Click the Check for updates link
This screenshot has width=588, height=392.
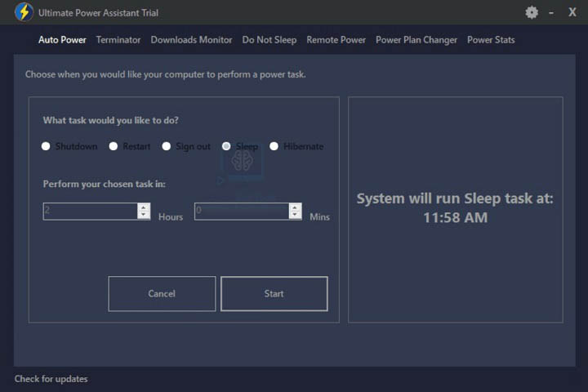coord(51,379)
